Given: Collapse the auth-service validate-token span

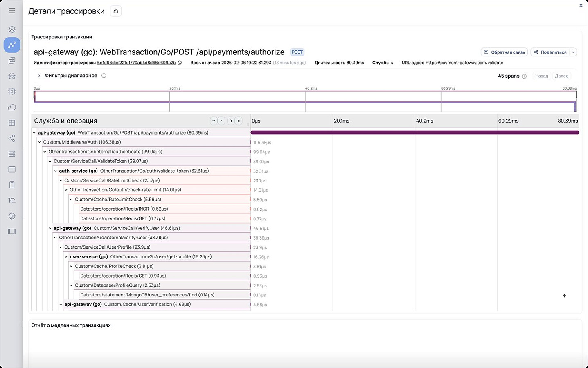Looking at the screenshot, I should [x=56, y=171].
